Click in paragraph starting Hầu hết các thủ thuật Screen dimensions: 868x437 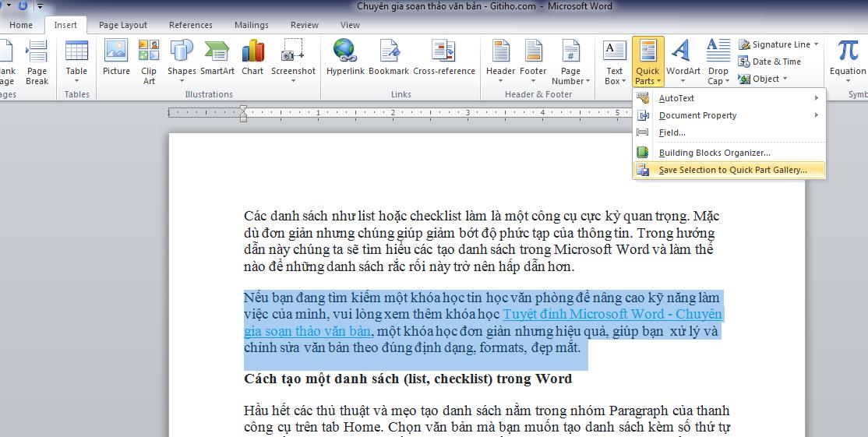point(486,419)
